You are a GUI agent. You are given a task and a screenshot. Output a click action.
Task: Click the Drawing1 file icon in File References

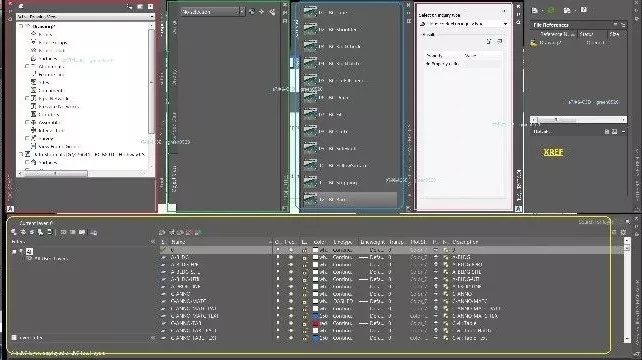[533, 43]
